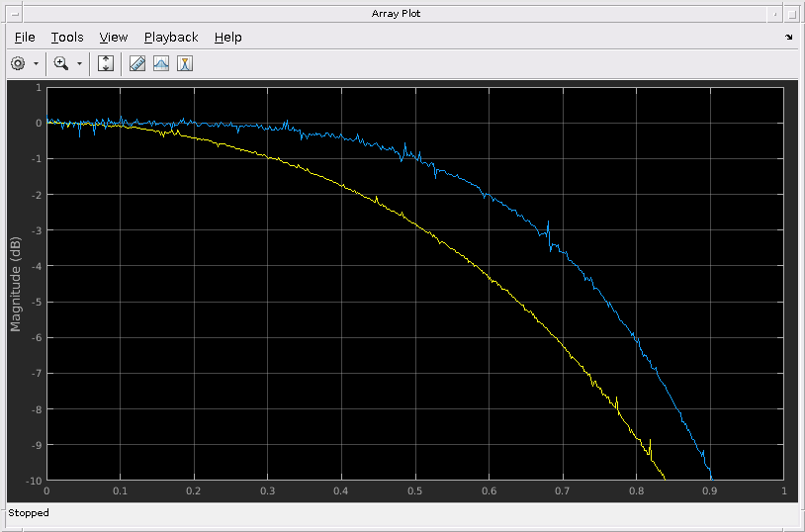
Task: Open the File menu
Action: (x=25, y=38)
